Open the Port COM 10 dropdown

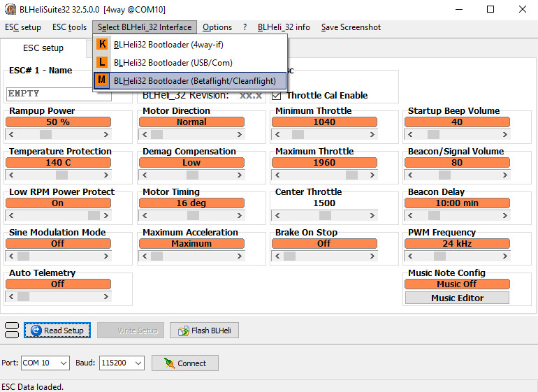click(x=63, y=363)
